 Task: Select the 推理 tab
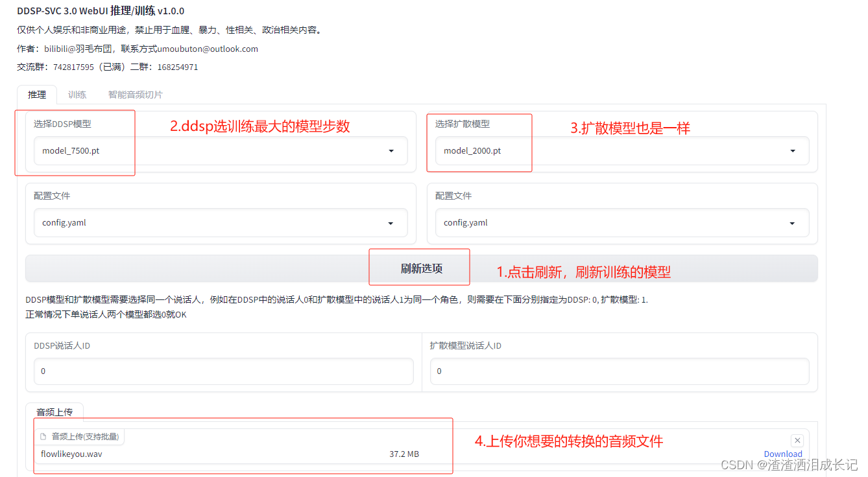point(36,94)
